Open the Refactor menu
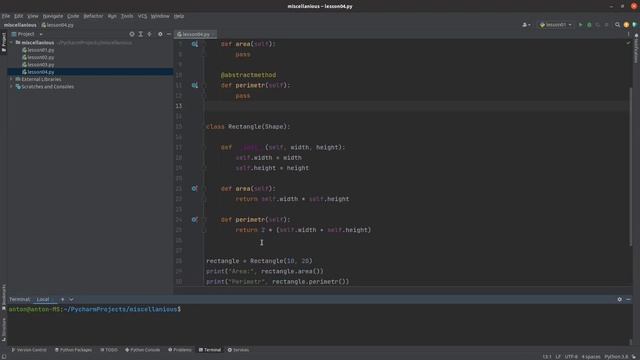Image resolution: width=640 pixels, height=360 pixels. coord(93,16)
